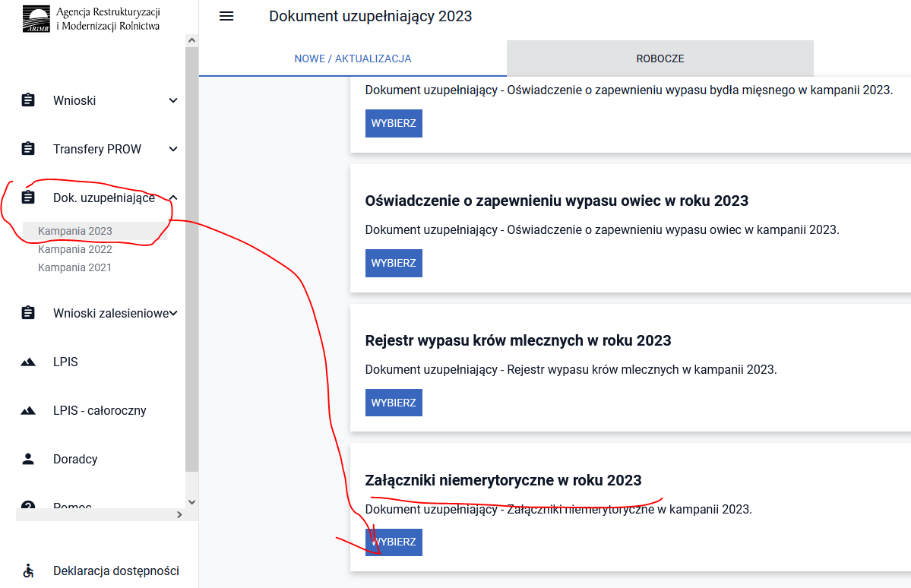Open Kampania 2022 in the sidebar

click(x=75, y=249)
